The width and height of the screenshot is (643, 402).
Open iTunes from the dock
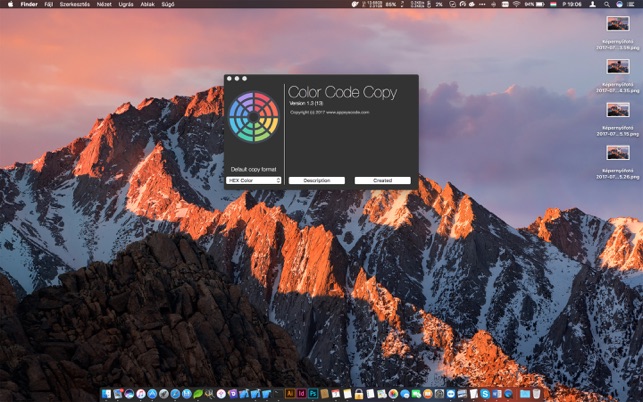141,394
